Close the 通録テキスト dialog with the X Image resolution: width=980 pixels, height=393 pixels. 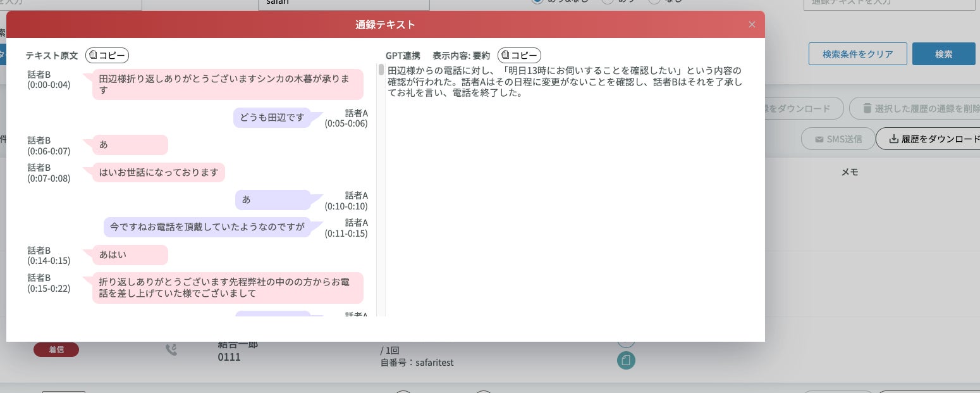pos(752,25)
